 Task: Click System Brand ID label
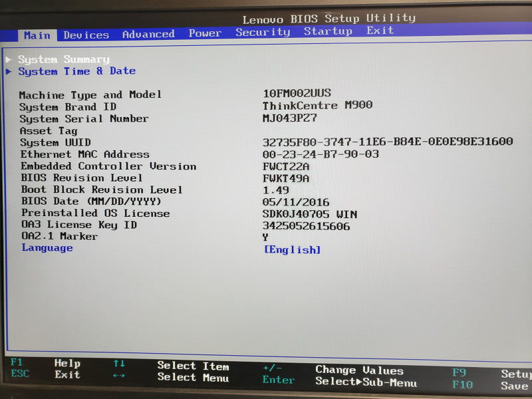click(x=68, y=107)
